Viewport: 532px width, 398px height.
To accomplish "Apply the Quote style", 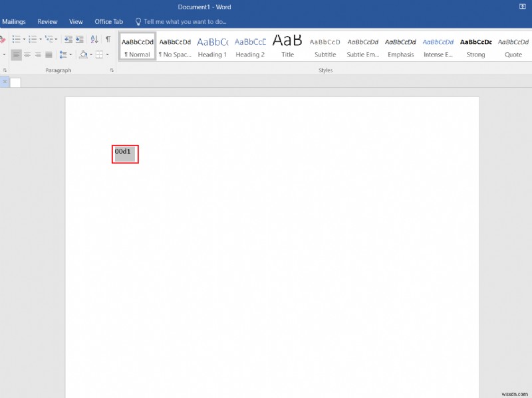I will (x=513, y=47).
